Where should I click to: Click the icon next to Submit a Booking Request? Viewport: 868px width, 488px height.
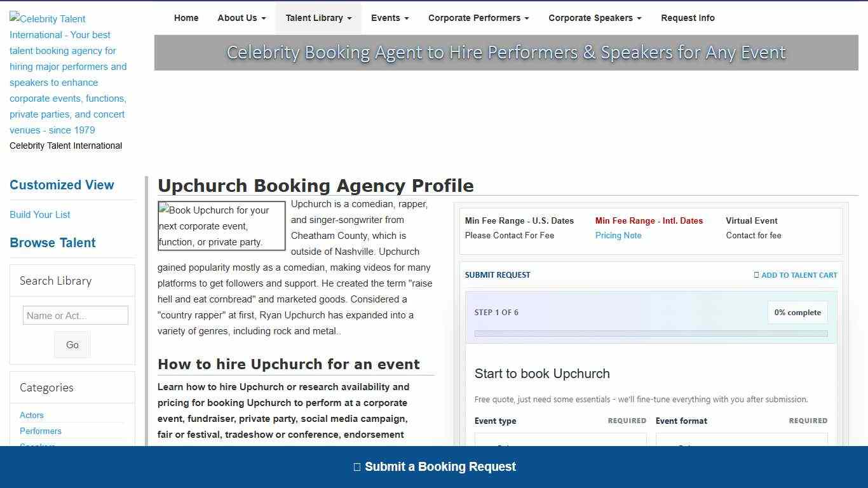(x=356, y=466)
